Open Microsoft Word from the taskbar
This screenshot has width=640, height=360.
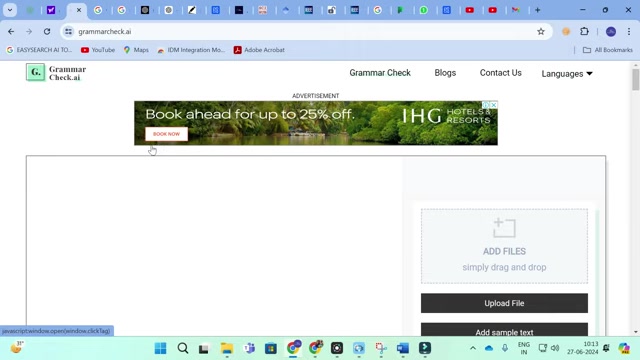[x=403, y=348]
